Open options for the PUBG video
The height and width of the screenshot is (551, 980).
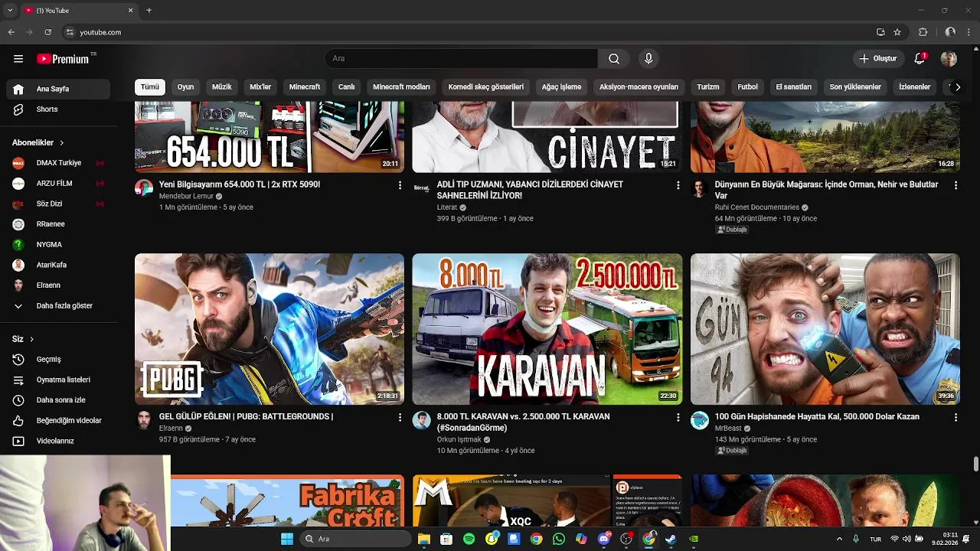(400, 417)
